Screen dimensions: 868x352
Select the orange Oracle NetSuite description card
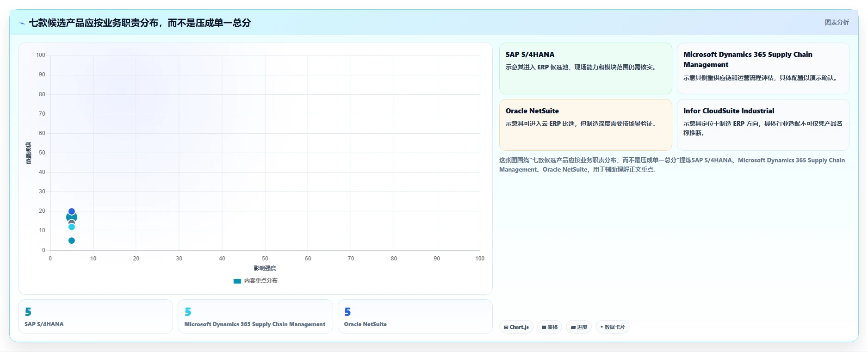tap(585, 125)
